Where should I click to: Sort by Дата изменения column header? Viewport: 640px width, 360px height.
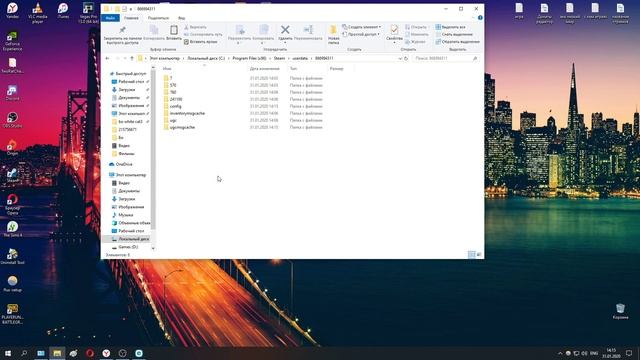click(x=264, y=69)
